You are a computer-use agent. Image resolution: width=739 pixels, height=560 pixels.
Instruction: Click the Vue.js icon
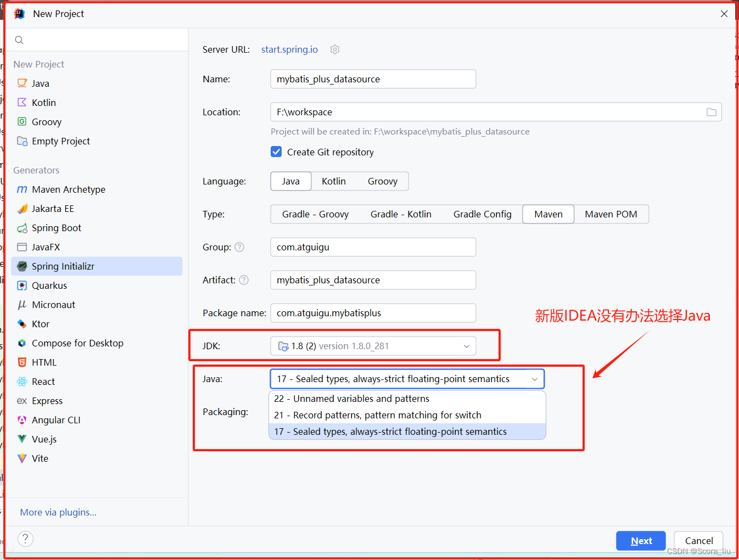[x=22, y=439]
